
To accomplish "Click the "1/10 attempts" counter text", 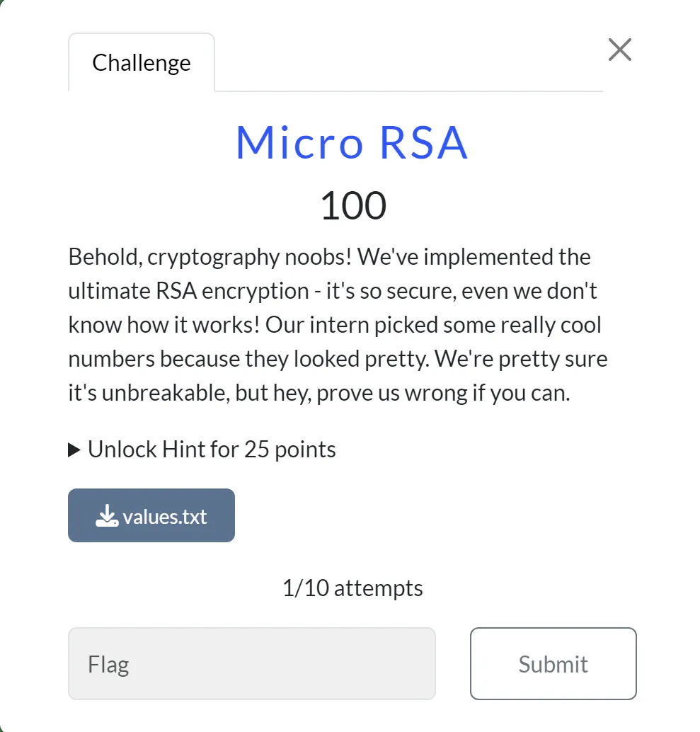I will coord(352,588).
